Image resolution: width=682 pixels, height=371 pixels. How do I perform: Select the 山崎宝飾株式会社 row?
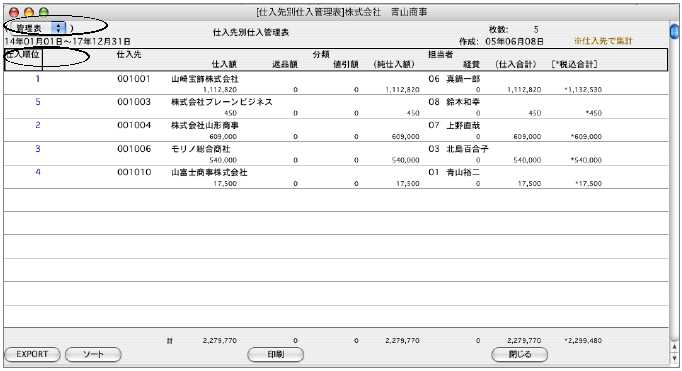point(336,84)
